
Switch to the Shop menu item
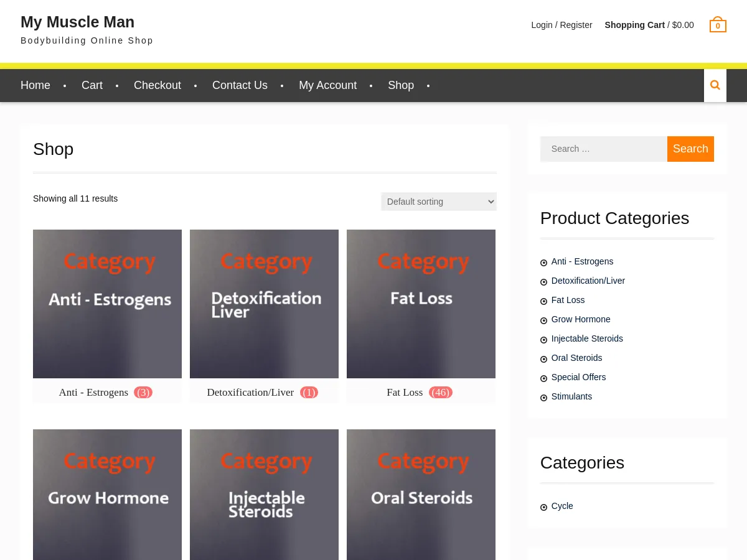click(400, 85)
